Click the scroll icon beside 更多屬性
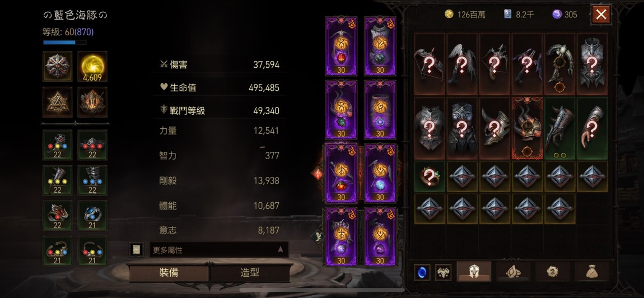The height and width of the screenshot is (298, 644). click(x=136, y=250)
